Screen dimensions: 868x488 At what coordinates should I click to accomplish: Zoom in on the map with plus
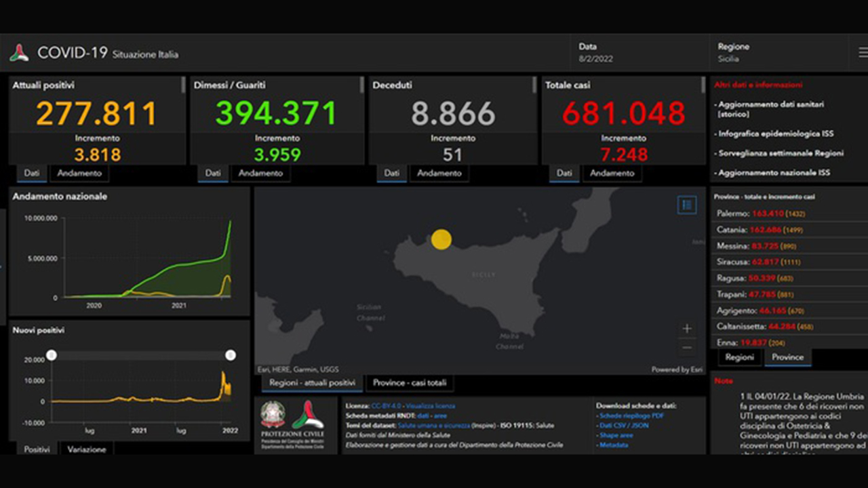click(686, 329)
